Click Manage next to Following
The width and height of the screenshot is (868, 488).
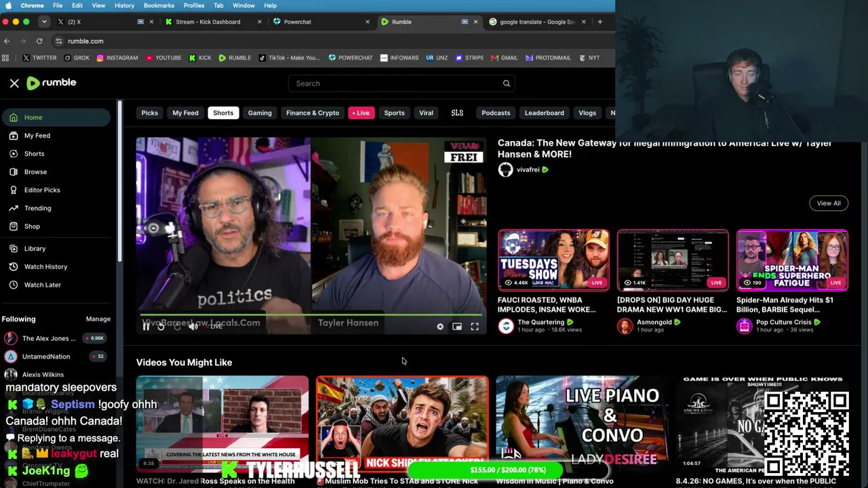click(x=98, y=319)
